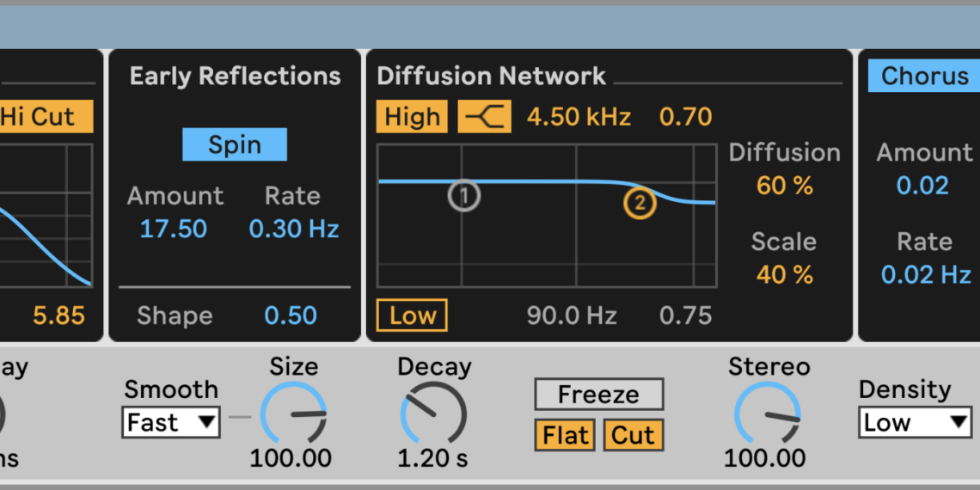The image size is (980, 490).
Task: Select filter node 2 on the diffusion graph
Action: pos(640,204)
